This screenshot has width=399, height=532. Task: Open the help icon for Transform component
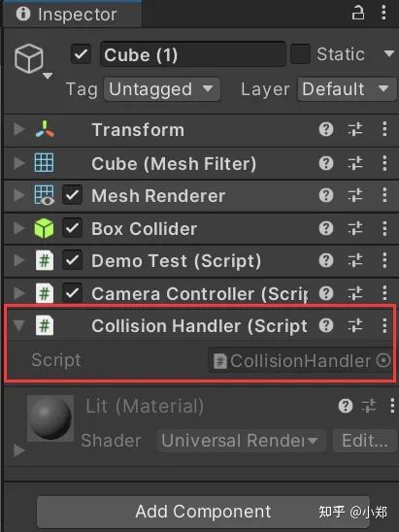[326, 129]
